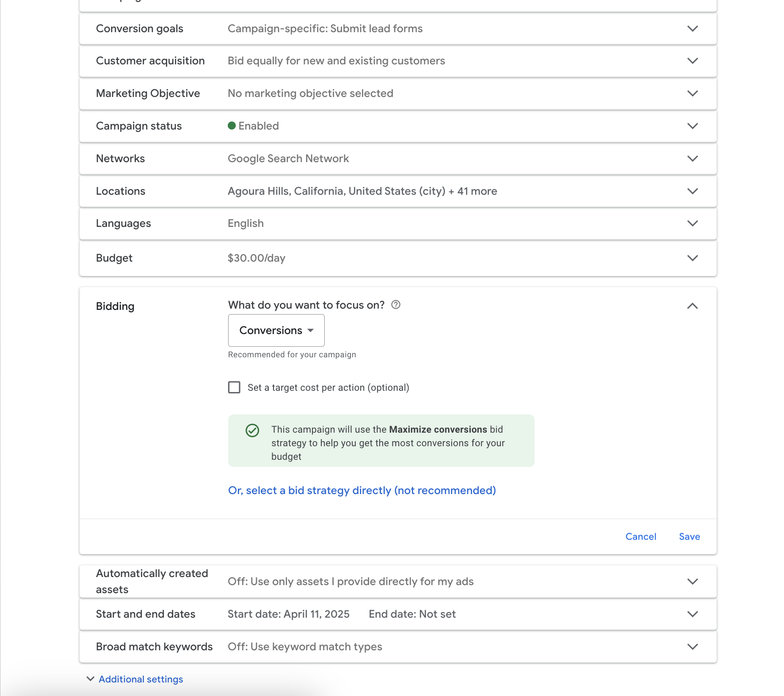The image size is (784, 696).
Task: Open the Conversions focus dropdown
Action: (276, 330)
